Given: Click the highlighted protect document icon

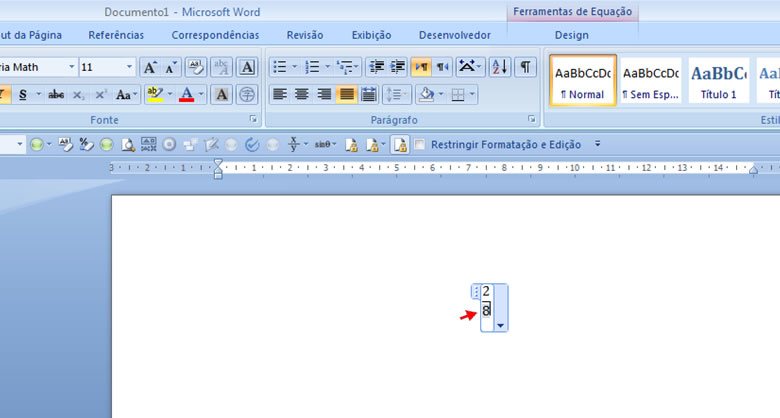Looking at the screenshot, I should [x=400, y=145].
